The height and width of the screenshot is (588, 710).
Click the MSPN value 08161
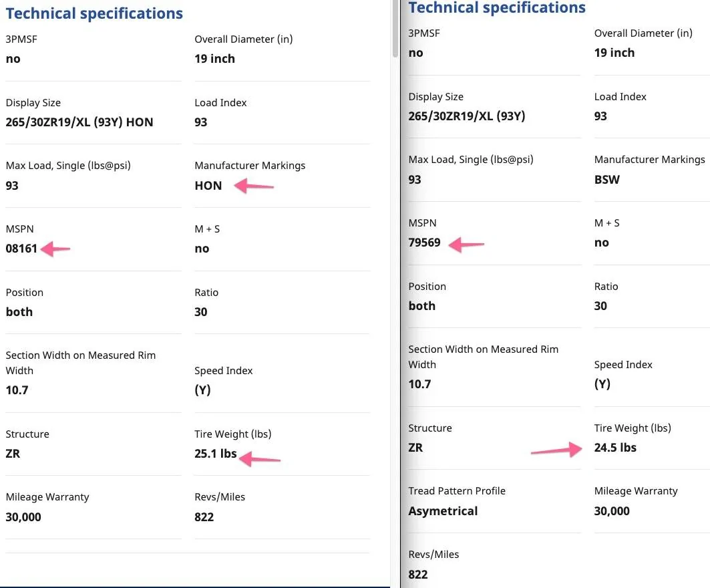point(21,249)
